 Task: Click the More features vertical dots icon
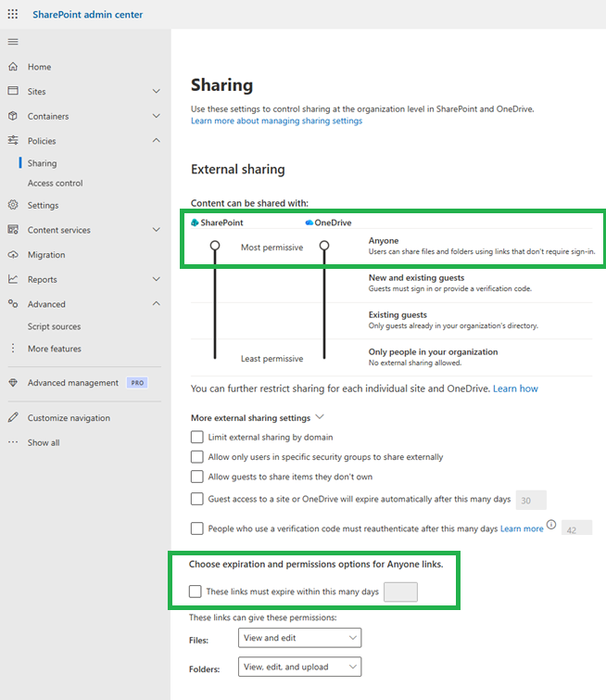(13, 349)
